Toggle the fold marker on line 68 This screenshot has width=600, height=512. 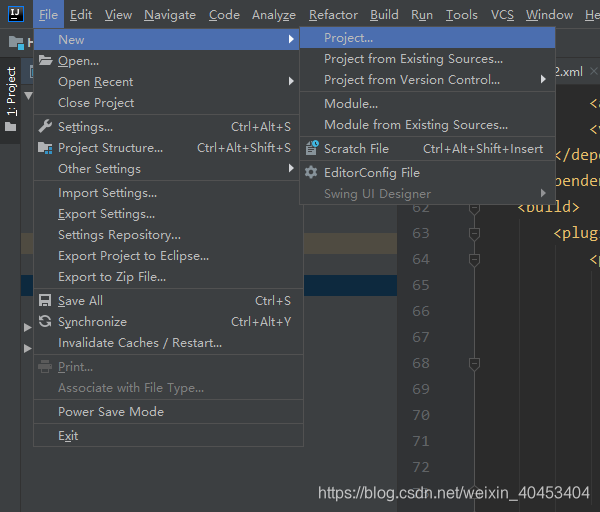click(474, 364)
